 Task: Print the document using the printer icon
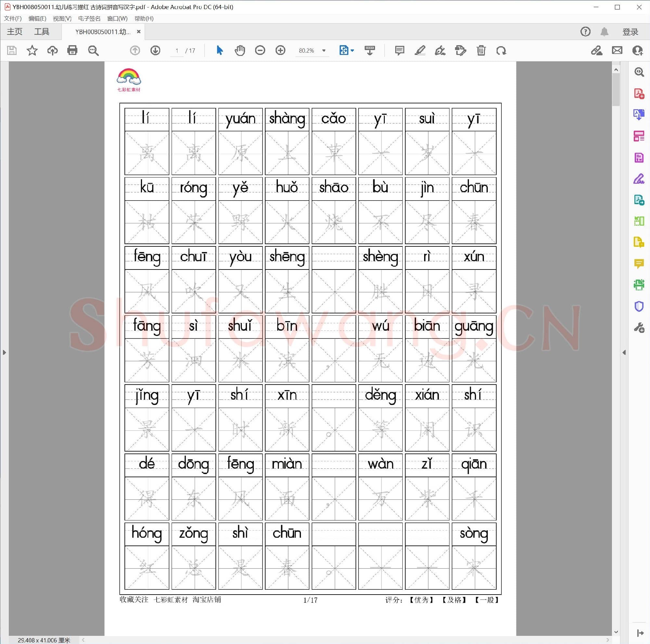click(73, 50)
